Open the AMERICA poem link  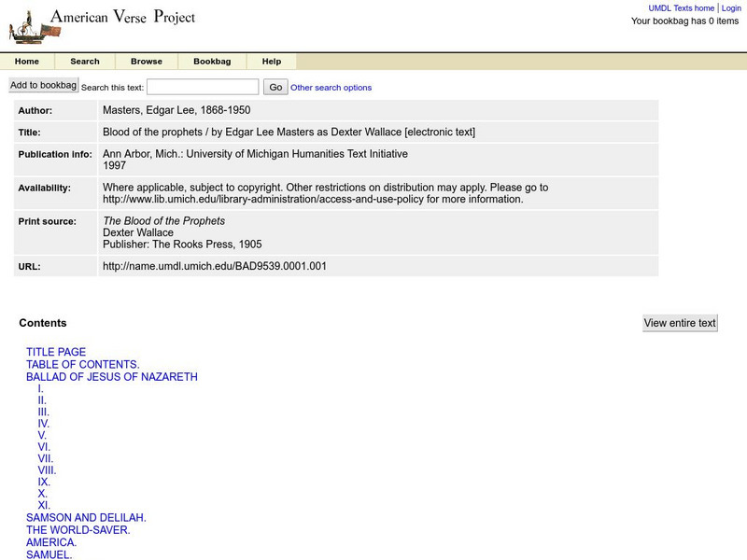point(51,540)
